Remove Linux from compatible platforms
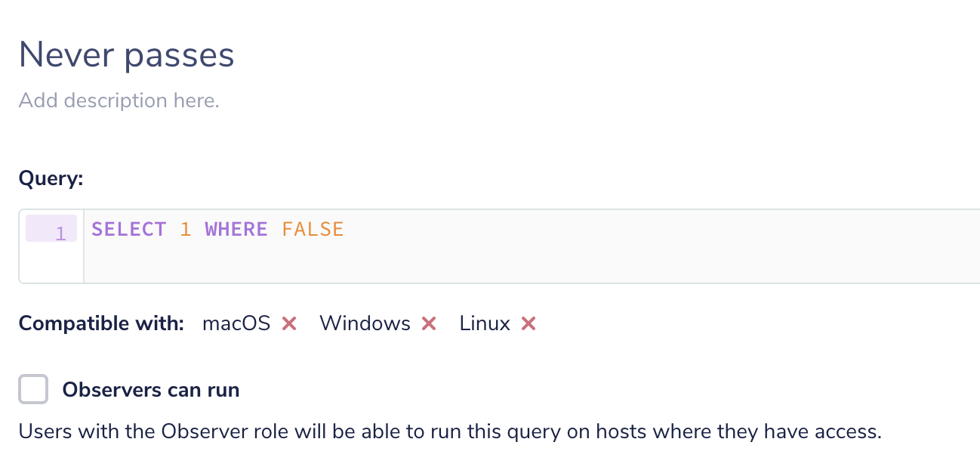The image size is (980, 476). click(x=529, y=323)
